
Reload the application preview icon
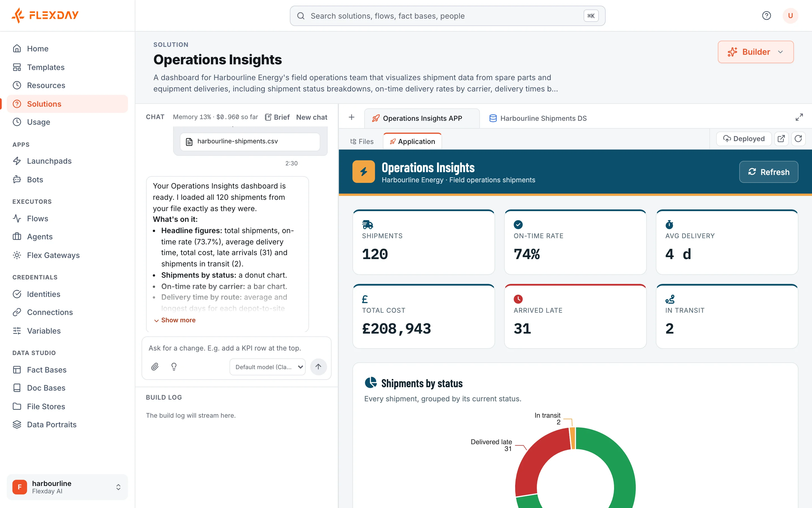click(x=798, y=139)
